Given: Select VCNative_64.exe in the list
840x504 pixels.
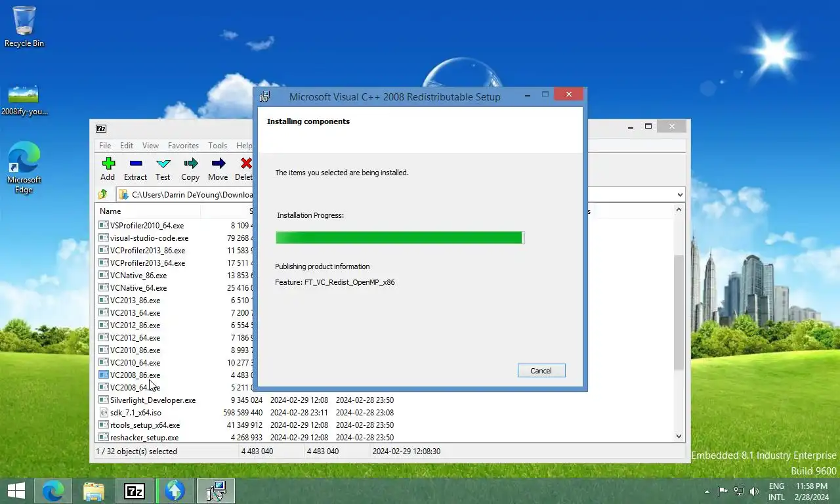Looking at the screenshot, I should 138,287.
